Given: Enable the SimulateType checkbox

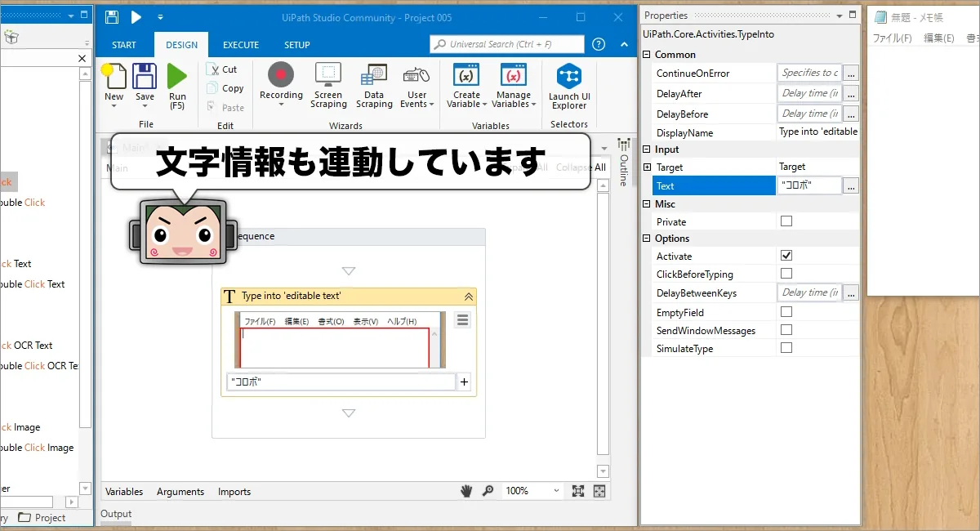Looking at the screenshot, I should tap(786, 347).
